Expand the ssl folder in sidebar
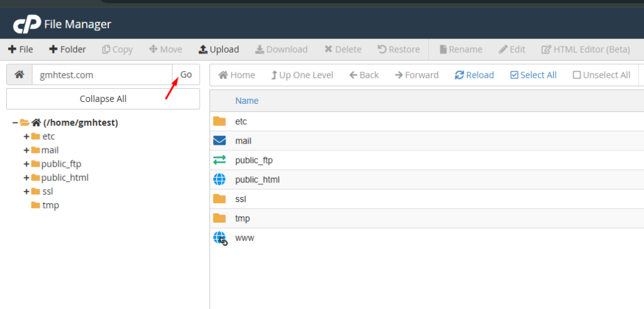Viewport: 644px width, 309px height. [x=26, y=191]
